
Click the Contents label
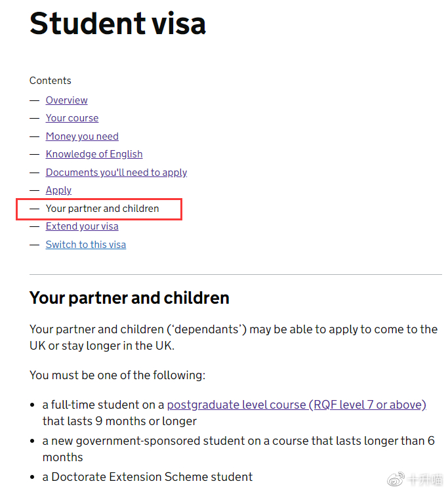(x=51, y=81)
